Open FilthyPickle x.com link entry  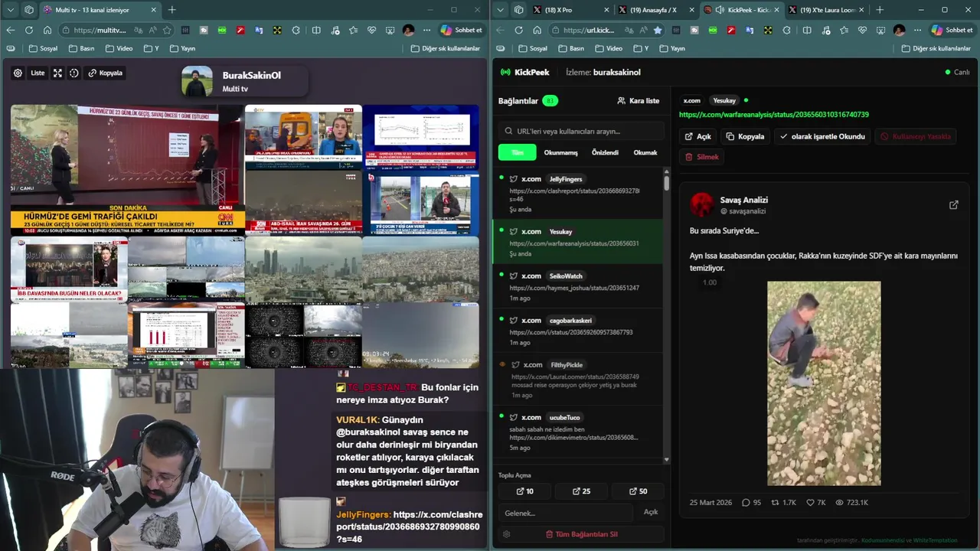577,379
